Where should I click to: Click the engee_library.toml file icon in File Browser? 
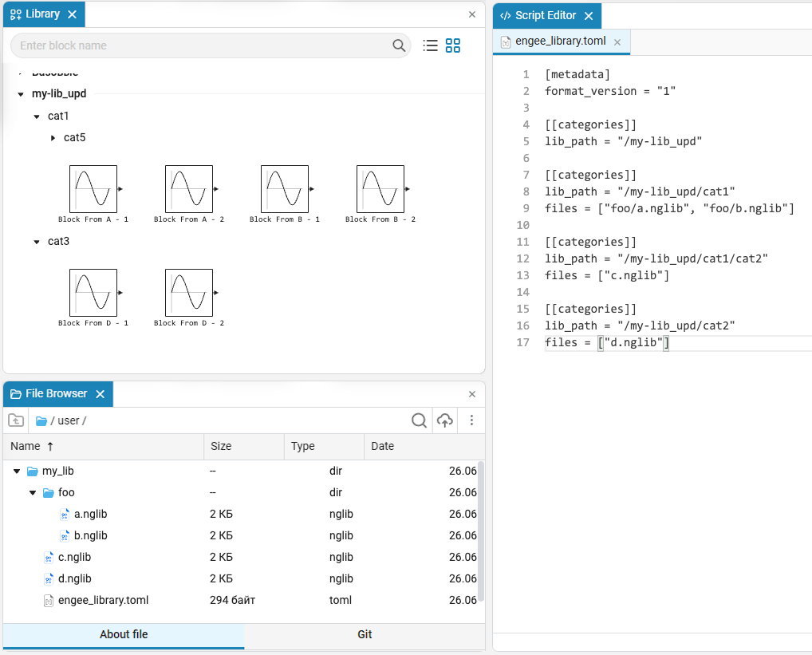[x=49, y=601]
